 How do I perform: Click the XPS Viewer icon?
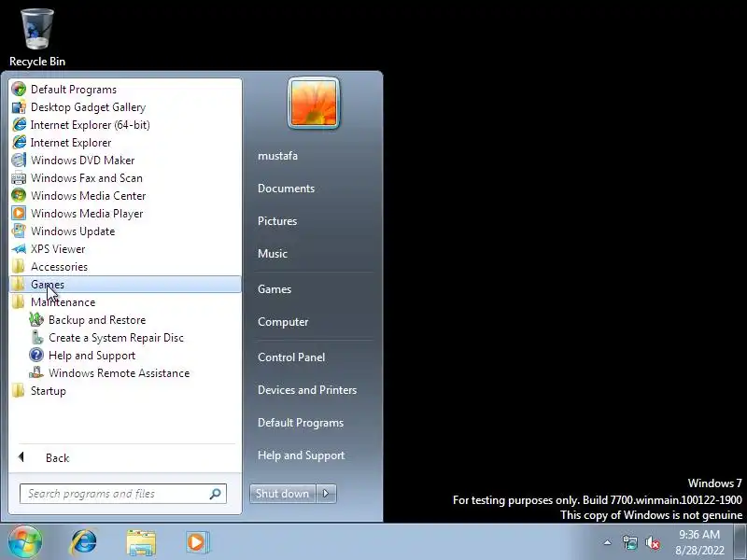coord(19,249)
